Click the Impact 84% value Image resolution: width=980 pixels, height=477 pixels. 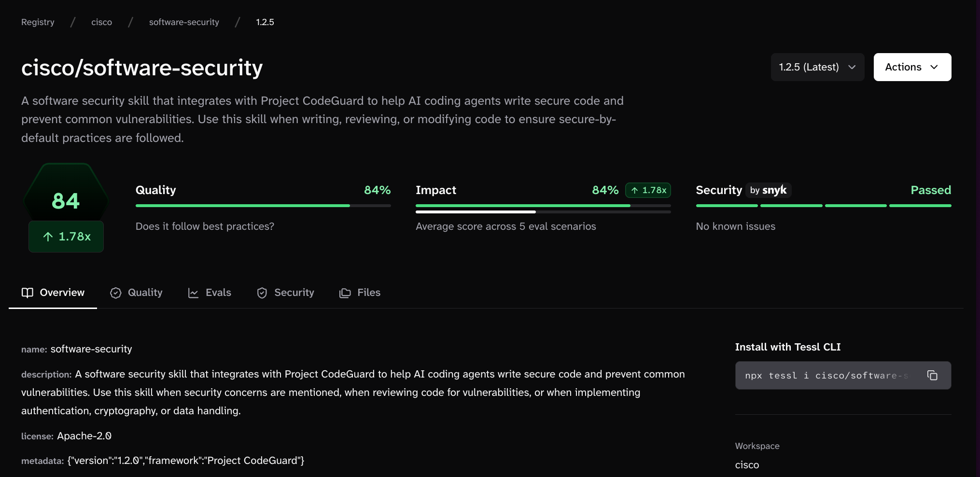click(x=605, y=190)
